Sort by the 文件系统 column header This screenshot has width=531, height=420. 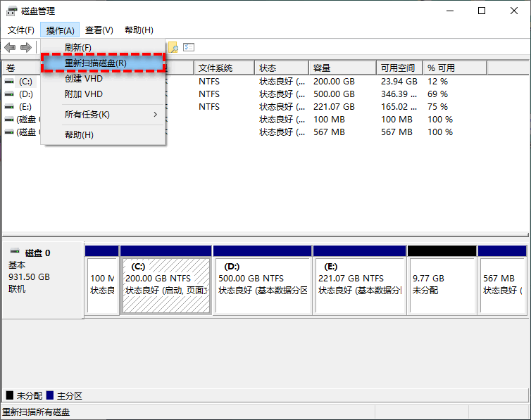coord(224,68)
